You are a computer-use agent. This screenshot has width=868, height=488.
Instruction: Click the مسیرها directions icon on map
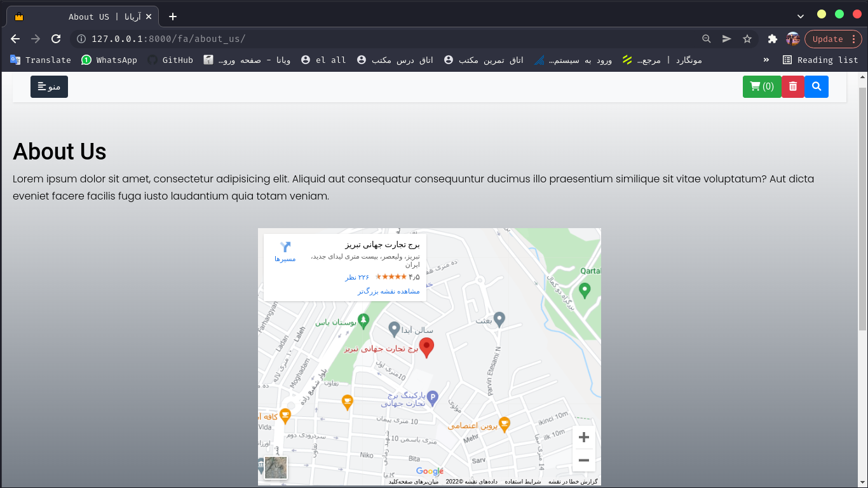click(x=285, y=252)
